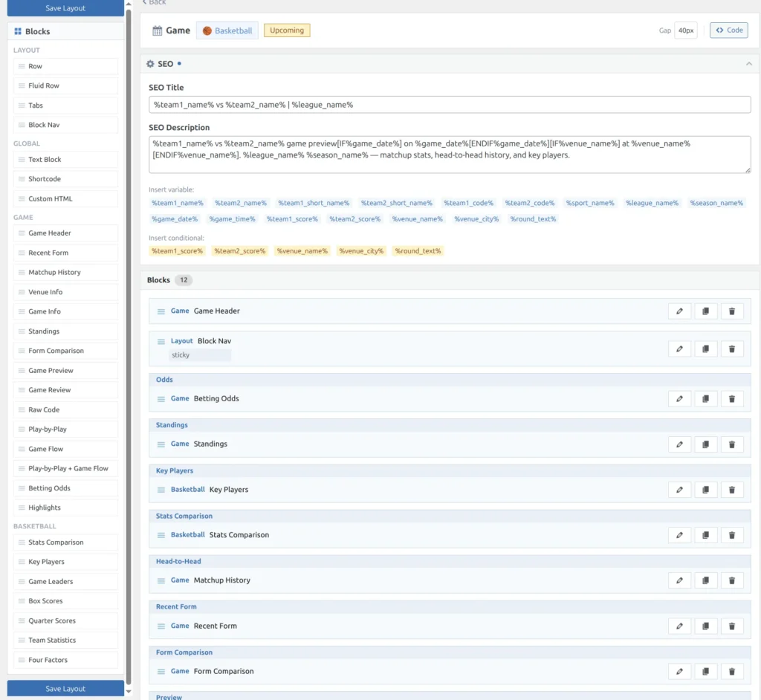Insert %team1_name% variable
The image size is (761, 700).
click(x=178, y=203)
